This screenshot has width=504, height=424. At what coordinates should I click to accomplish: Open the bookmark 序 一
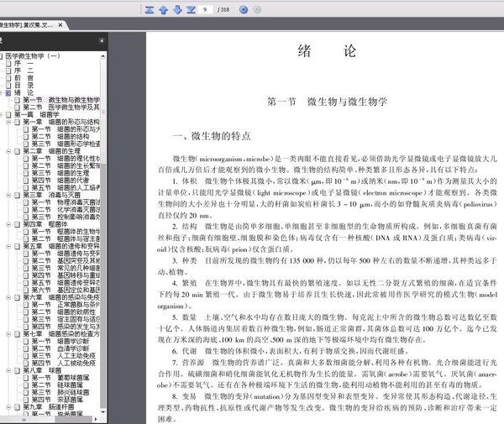24,63
